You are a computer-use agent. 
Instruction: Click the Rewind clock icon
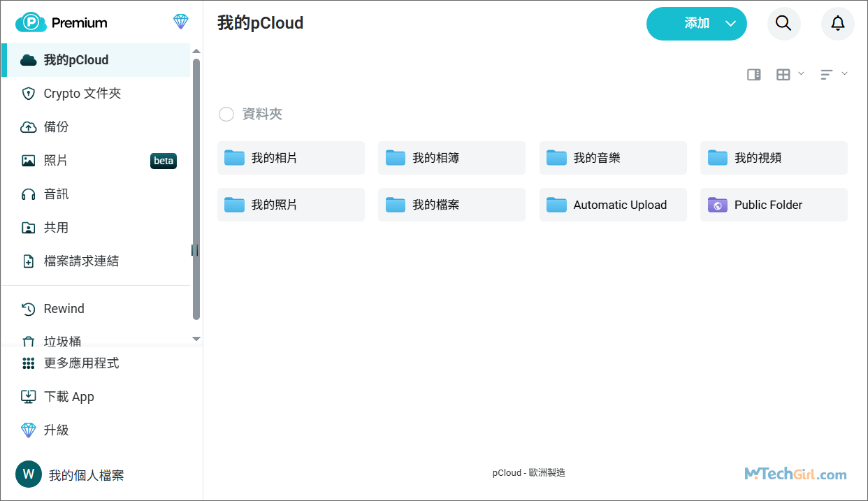[28, 309]
